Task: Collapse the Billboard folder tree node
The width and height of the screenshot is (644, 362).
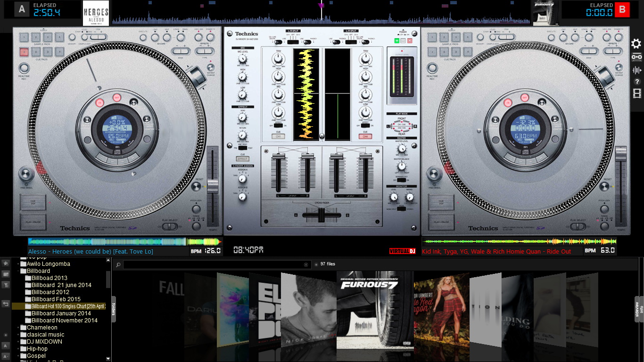Action: (x=18, y=271)
